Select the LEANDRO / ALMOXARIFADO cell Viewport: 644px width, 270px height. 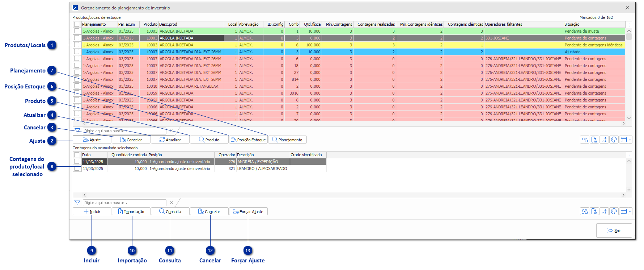pos(263,169)
